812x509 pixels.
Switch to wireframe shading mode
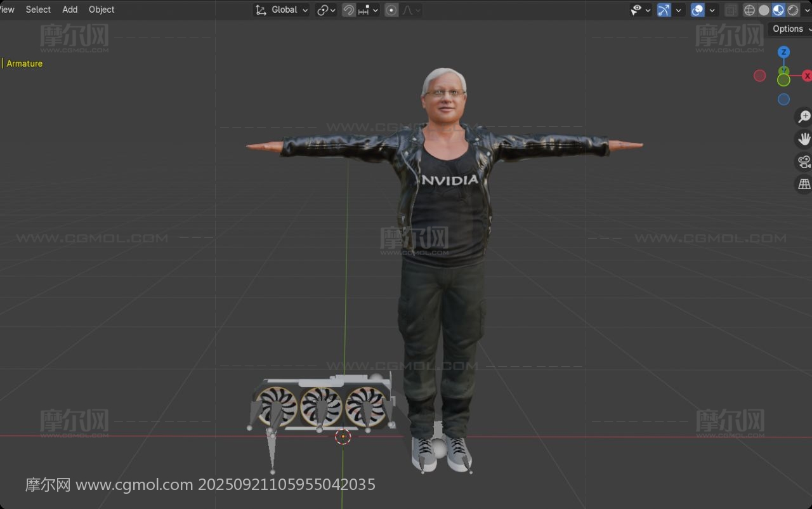pyautogui.click(x=749, y=10)
